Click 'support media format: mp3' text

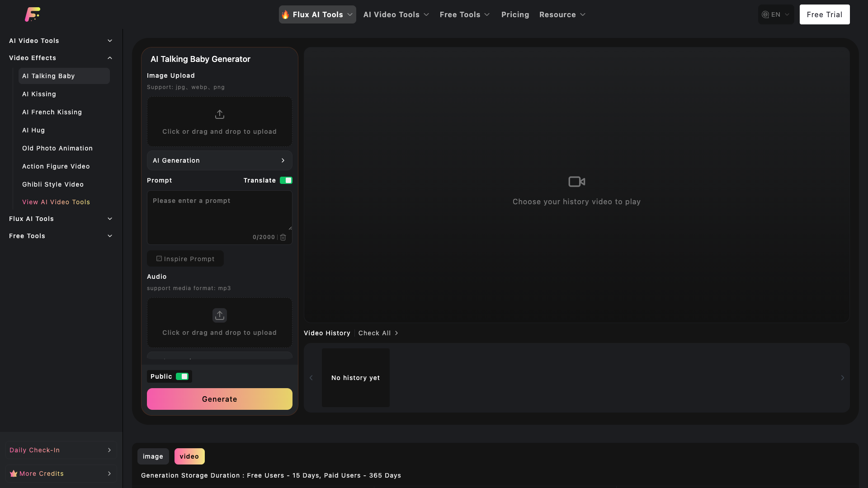189,288
